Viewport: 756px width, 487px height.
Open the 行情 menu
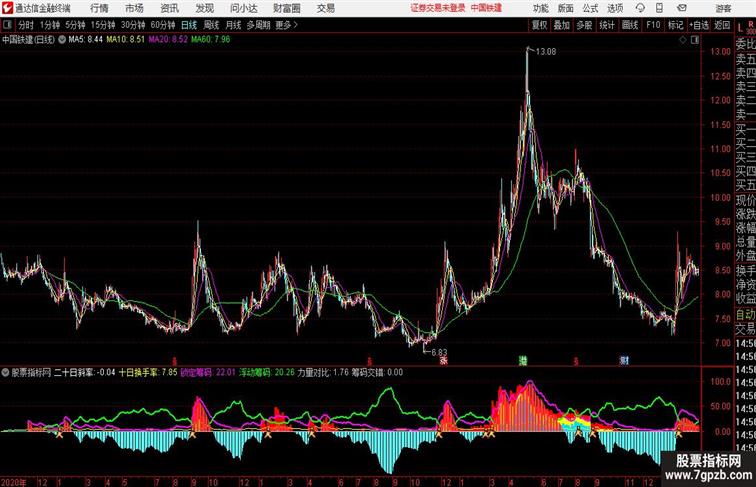pos(99,8)
